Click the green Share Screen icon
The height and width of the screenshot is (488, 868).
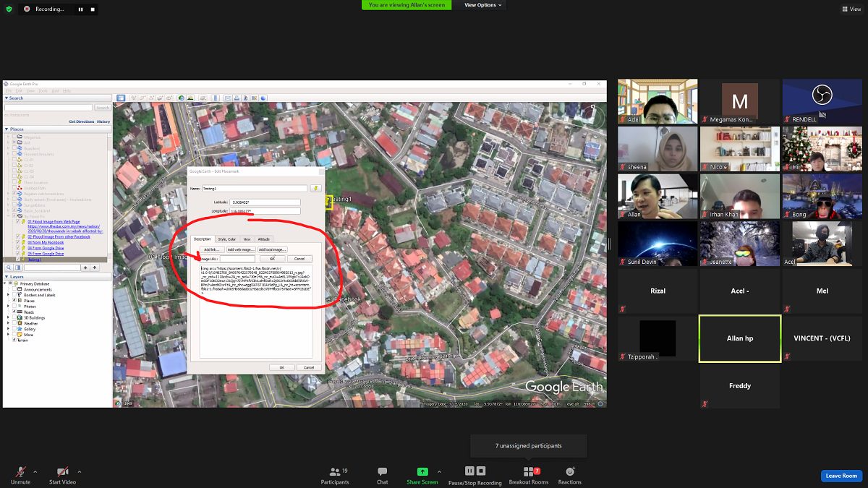(x=422, y=471)
